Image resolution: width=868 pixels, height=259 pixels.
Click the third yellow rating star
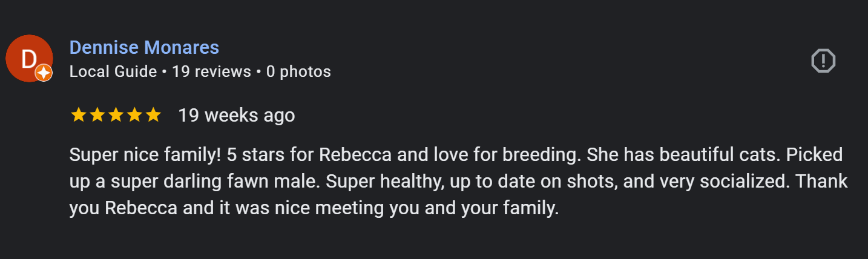pos(116,115)
